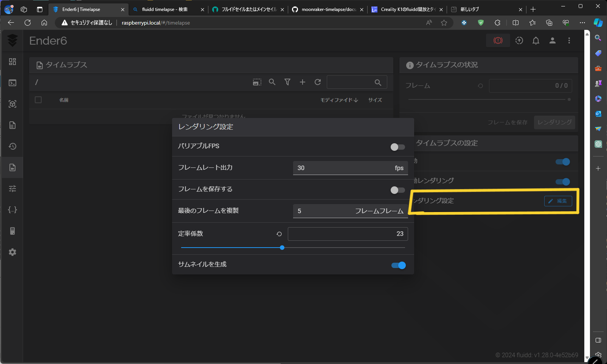607x364 pixels.
Task: Open the G-code Preview sidebar icon
Action: coord(12,104)
